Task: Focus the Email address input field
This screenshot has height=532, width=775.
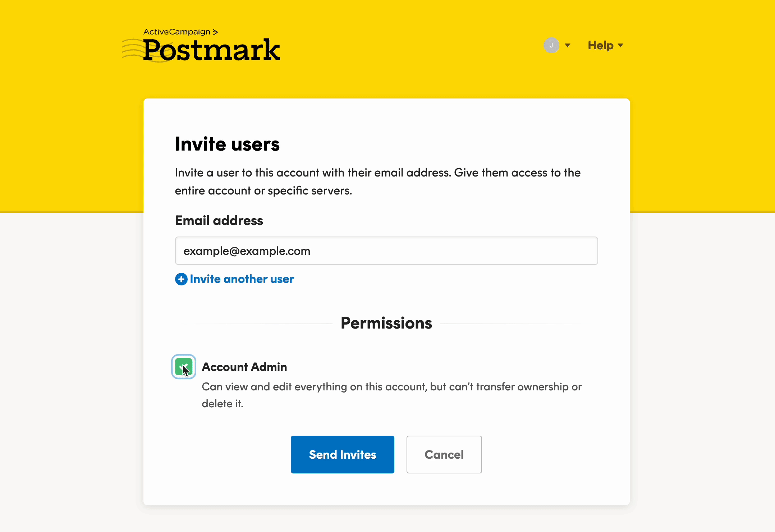Action: coord(386,251)
